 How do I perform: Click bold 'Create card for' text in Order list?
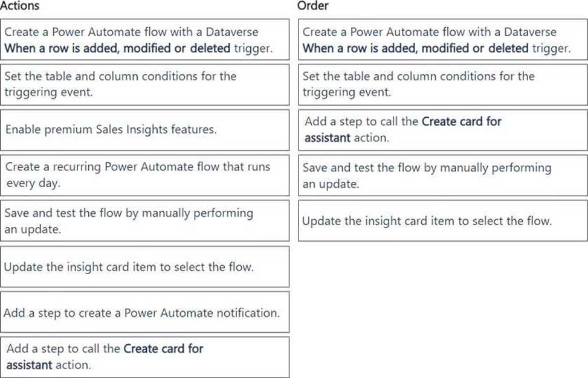tap(462, 121)
